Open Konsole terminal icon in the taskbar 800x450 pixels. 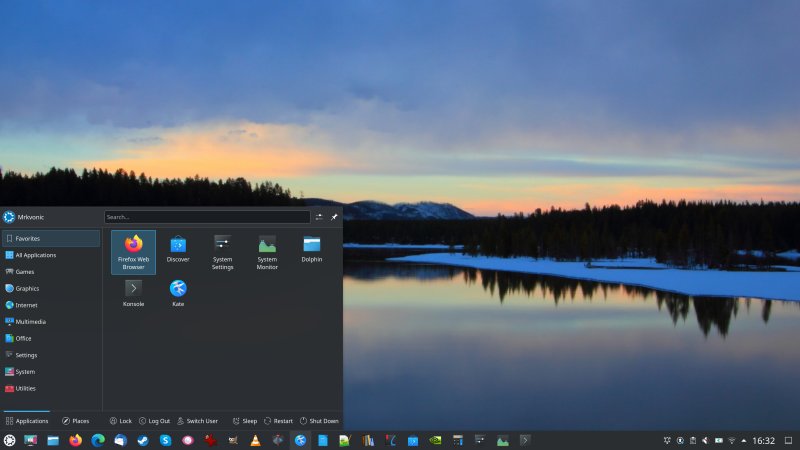click(525, 440)
